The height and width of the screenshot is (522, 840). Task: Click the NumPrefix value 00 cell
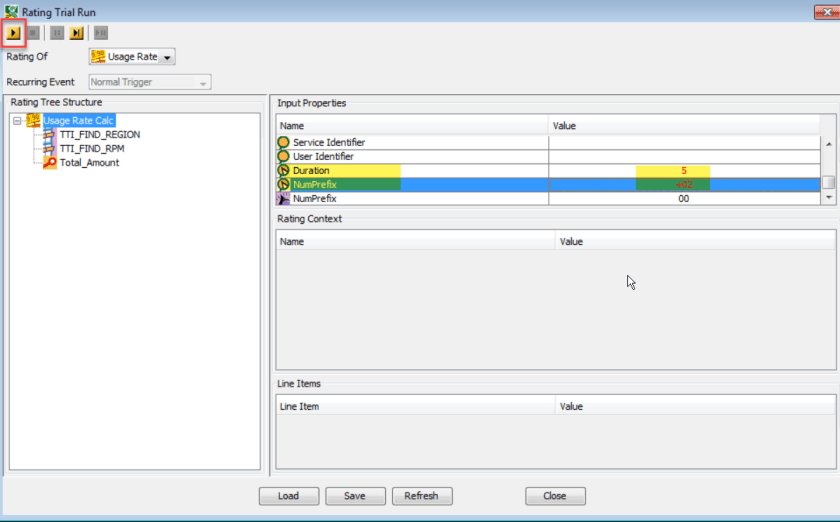[x=684, y=198]
